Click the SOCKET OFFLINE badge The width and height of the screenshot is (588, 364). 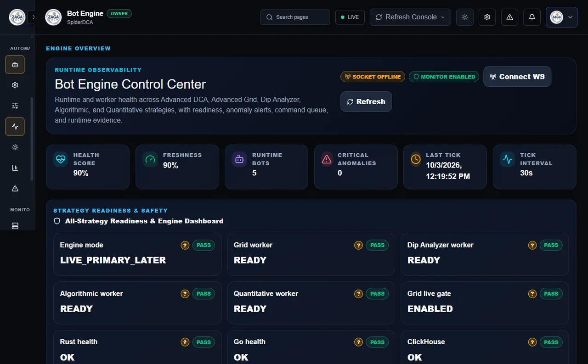(x=373, y=77)
